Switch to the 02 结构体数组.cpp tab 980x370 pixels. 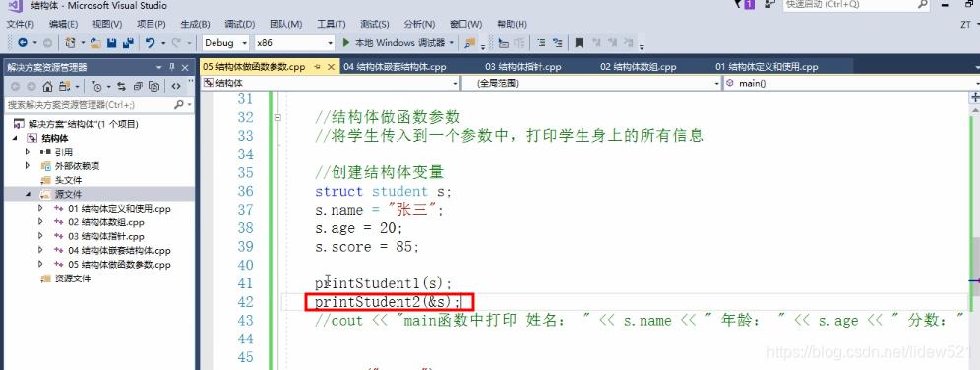[x=639, y=67]
